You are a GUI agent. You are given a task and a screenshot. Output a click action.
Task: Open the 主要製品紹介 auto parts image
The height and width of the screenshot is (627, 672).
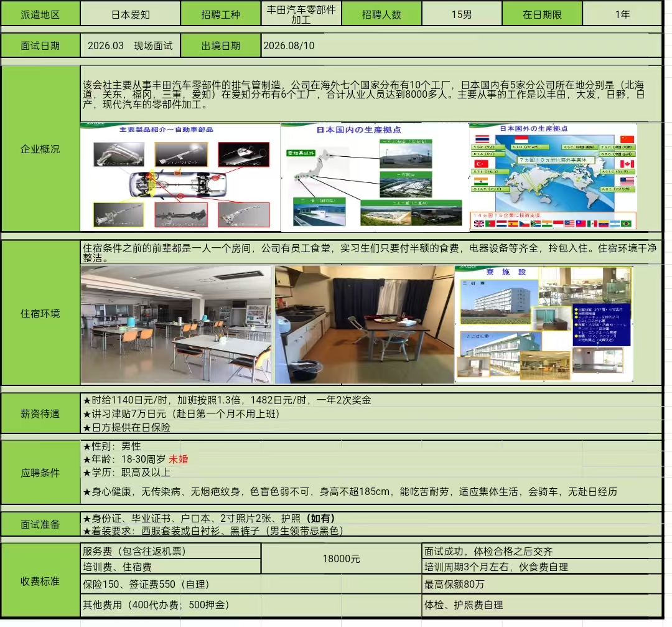[180, 177]
